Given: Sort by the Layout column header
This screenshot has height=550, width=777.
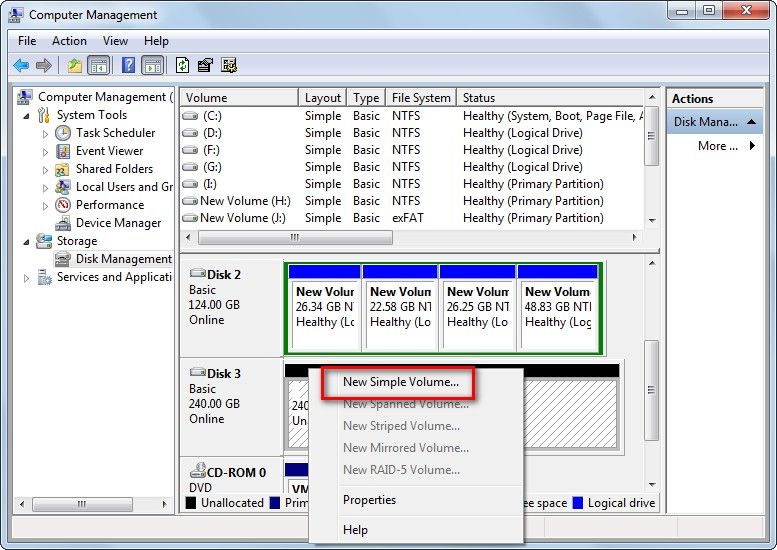Looking at the screenshot, I should pyautogui.click(x=323, y=98).
